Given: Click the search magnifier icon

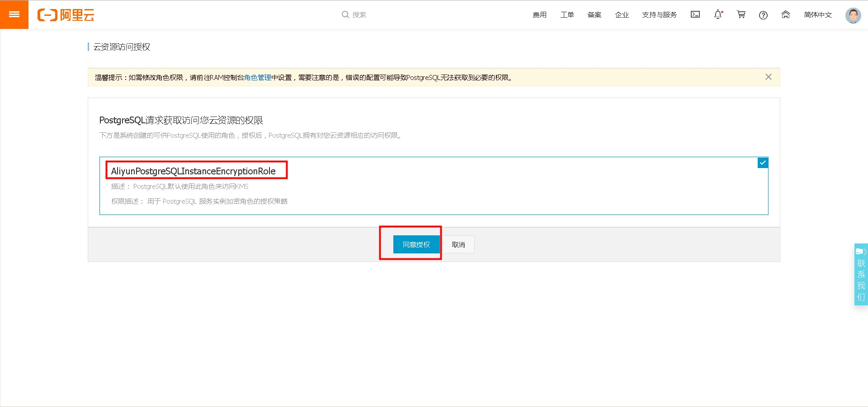Looking at the screenshot, I should (x=345, y=14).
